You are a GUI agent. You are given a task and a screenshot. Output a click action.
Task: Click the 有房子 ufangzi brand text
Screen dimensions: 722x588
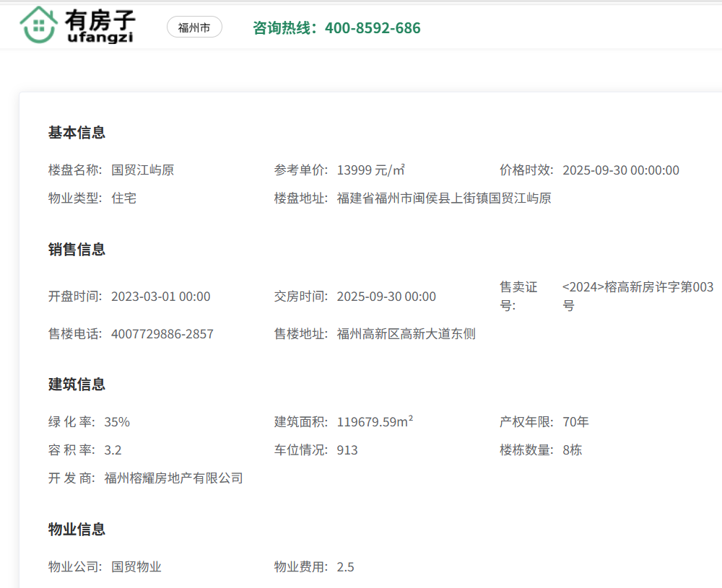tap(100, 27)
